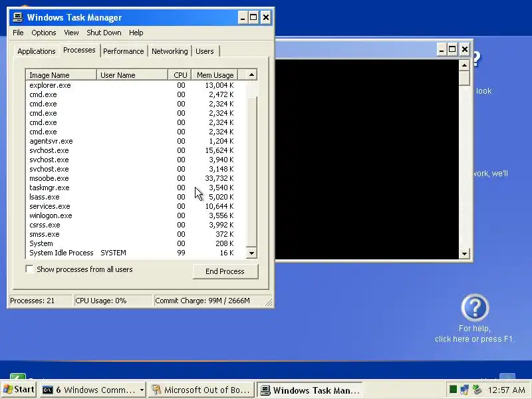Open the Help menu
The image size is (532, 399).
pyautogui.click(x=136, y=33)
